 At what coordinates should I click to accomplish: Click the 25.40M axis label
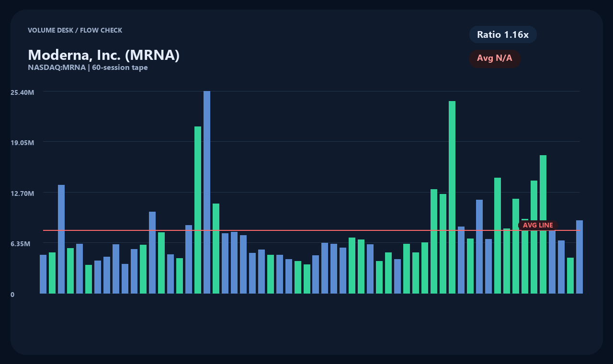coord(23,92)
